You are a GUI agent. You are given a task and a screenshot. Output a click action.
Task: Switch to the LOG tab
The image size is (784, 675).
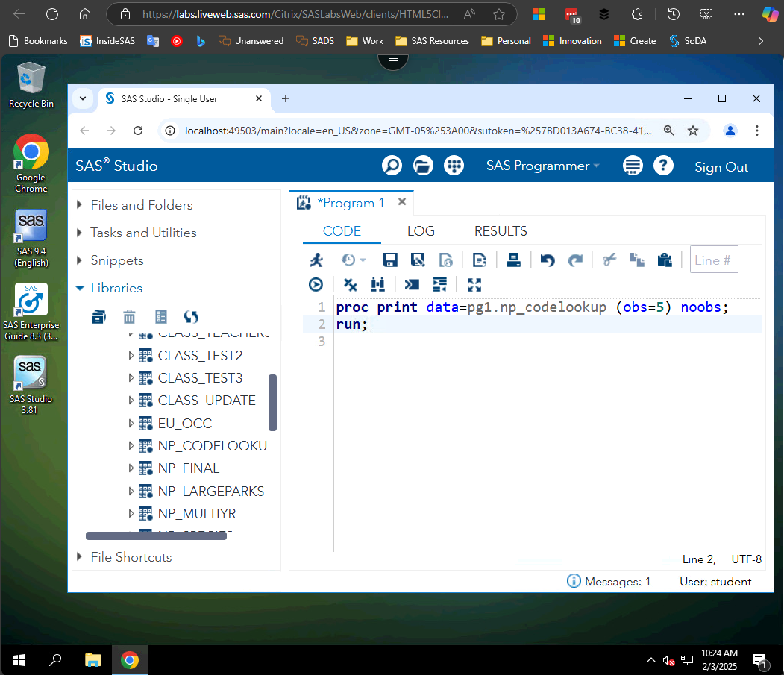(x=421, y=231)
